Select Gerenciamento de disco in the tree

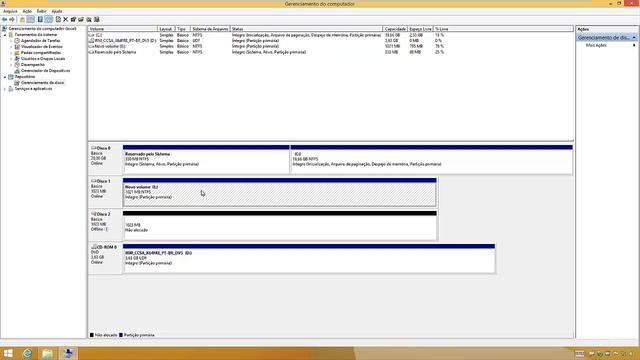pos(42,82)
